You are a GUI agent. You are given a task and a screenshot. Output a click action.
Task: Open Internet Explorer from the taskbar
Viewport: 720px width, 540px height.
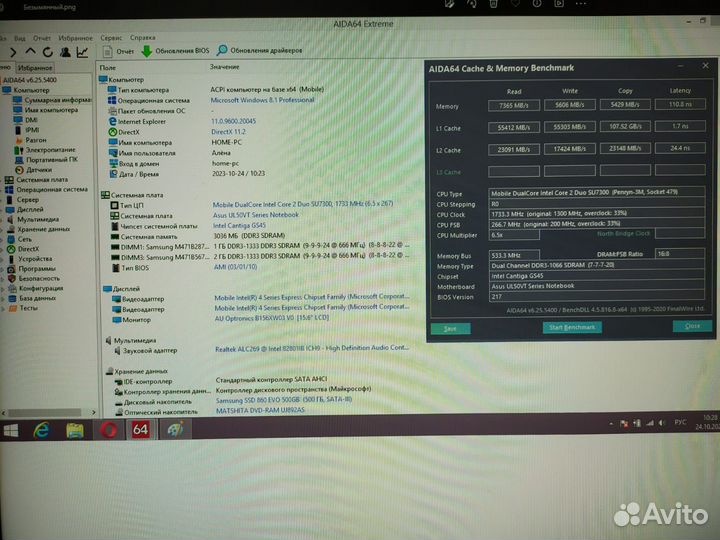click(42, 430)
